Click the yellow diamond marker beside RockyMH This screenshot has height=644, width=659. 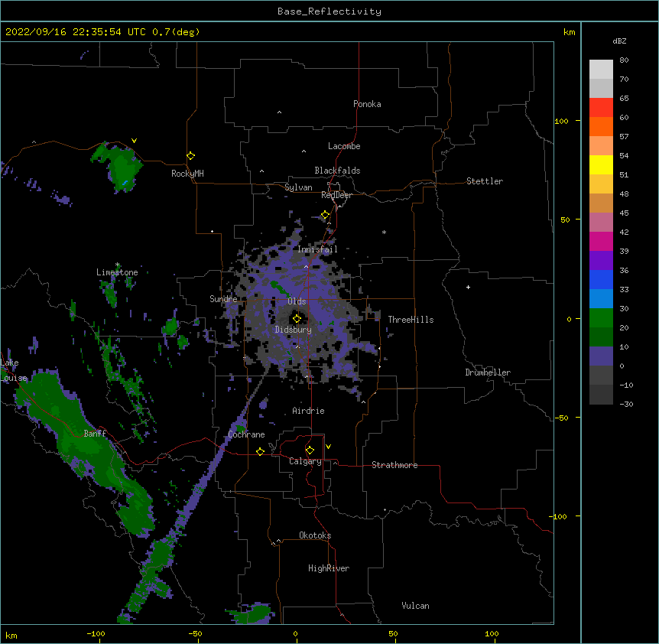(x=191, y=156)
